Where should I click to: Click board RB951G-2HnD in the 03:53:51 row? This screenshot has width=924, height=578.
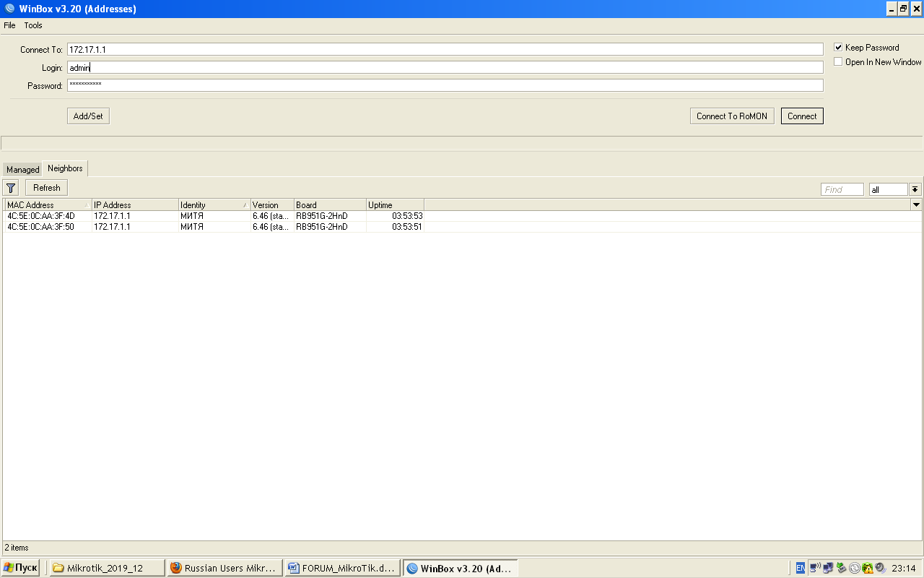pos(322,227)
